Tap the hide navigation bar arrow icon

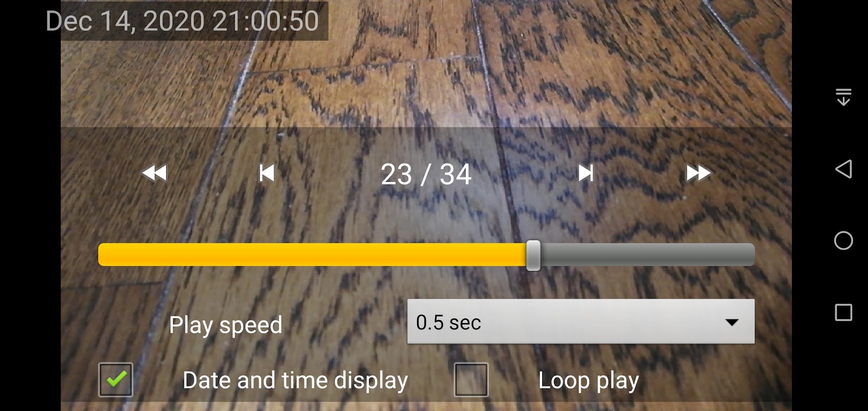click(x=843, y=97)
